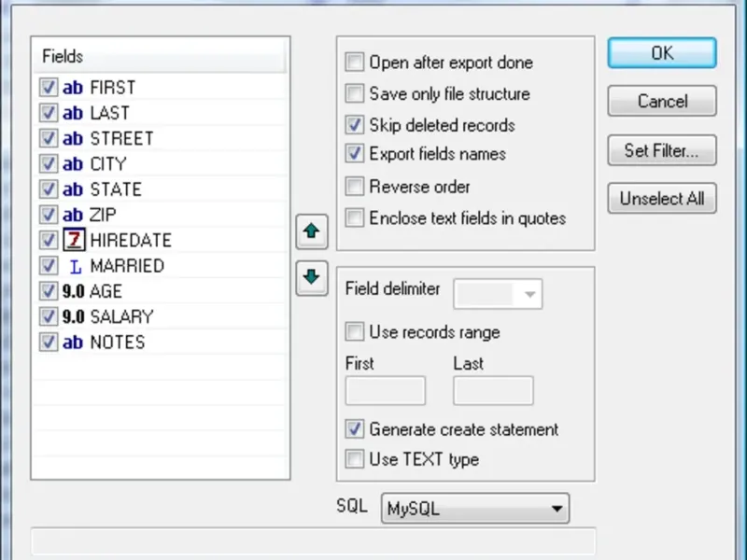Select the STATE field name
Image resolution: width=747 pixels, height=560 pixels.
coord(116,189)
